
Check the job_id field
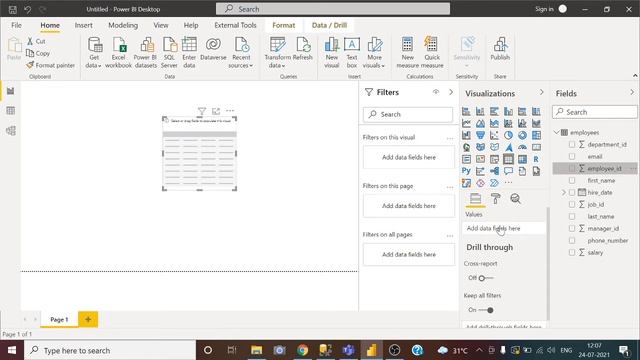572,204
